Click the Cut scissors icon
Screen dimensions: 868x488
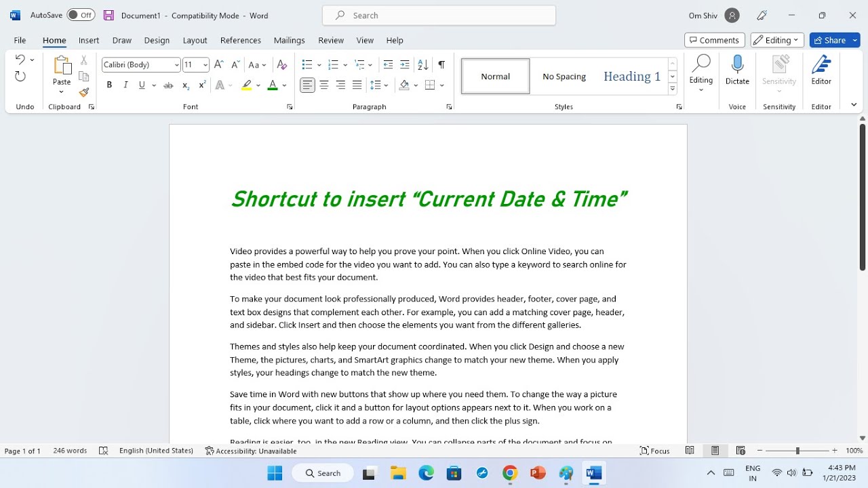point(84,60)
